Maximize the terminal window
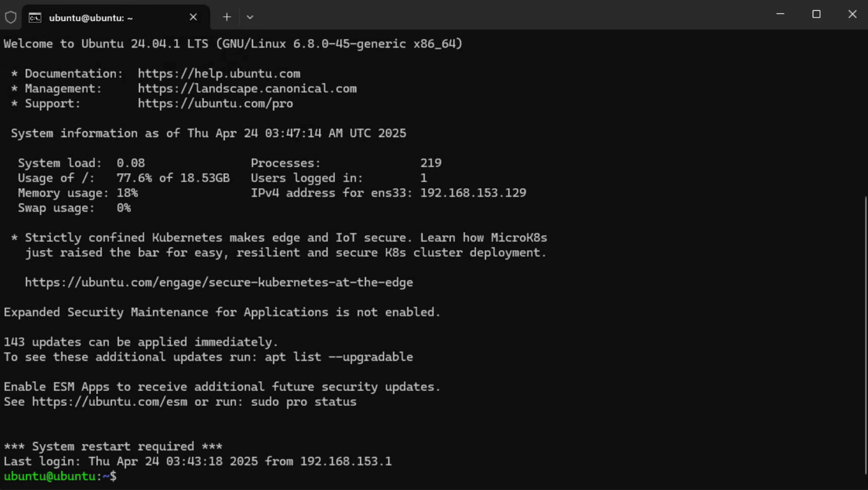 tap(816, 14)
